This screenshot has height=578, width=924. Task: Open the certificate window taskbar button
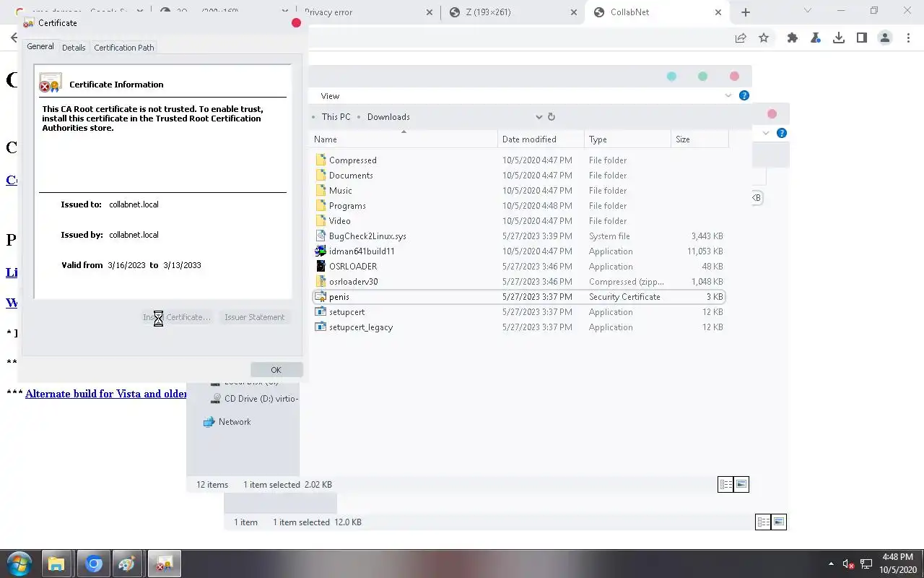pyautogui.click(x=165, y=564)
